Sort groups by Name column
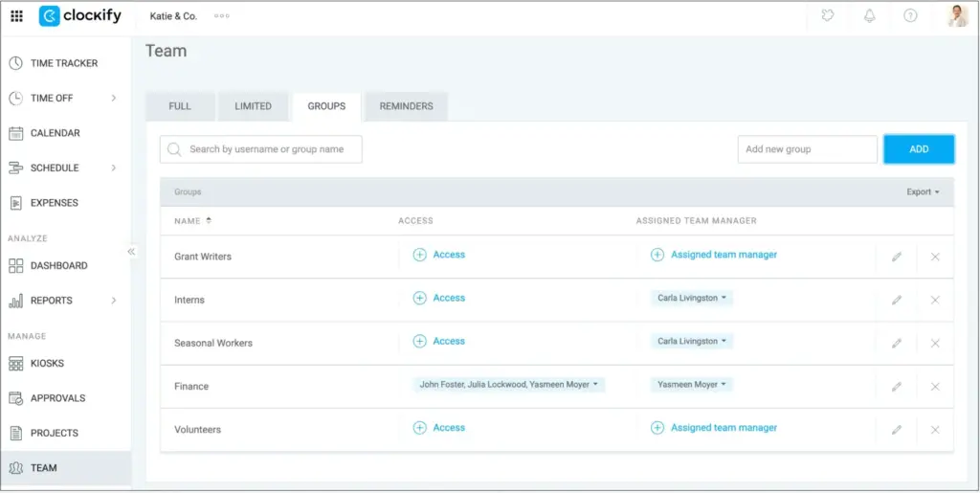 [193, 220]
